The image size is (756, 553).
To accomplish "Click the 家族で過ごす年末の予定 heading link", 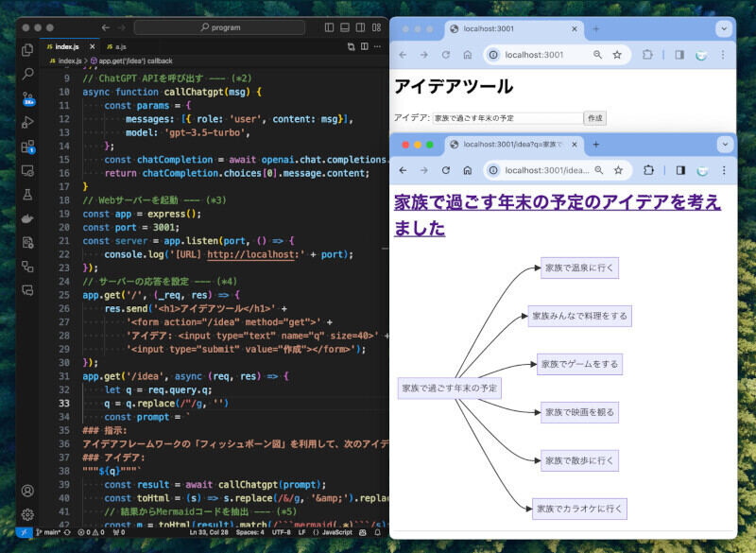I will click(557, 215).
